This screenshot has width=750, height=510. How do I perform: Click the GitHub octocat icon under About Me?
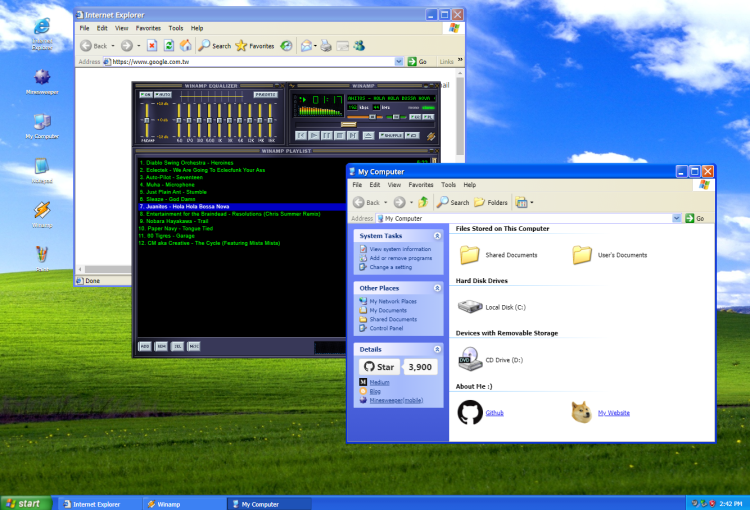tap(470, 412)
